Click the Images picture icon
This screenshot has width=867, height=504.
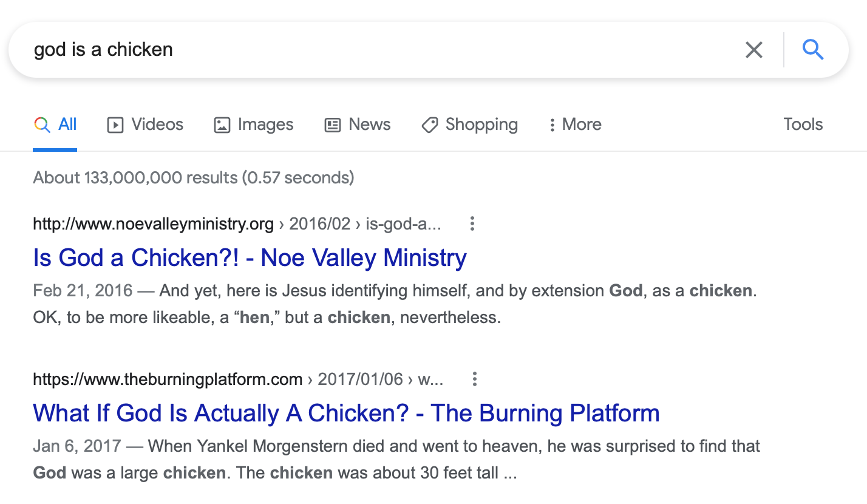(x=222, y=125)
